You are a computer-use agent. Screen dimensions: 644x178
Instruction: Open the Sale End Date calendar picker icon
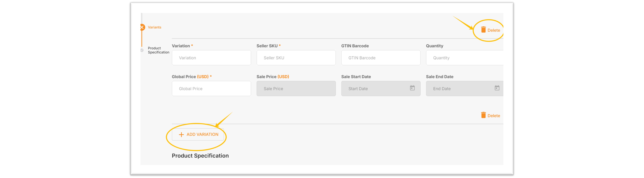[497, 88]
